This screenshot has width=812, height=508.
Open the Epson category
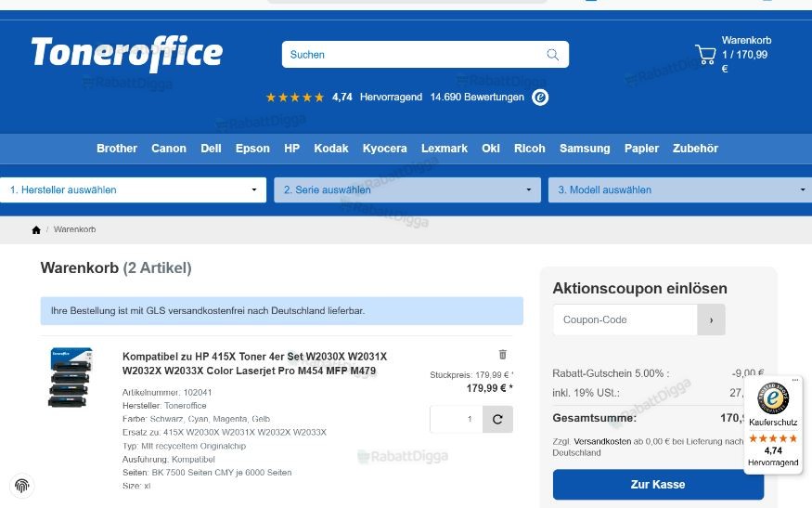coord(252,149)
